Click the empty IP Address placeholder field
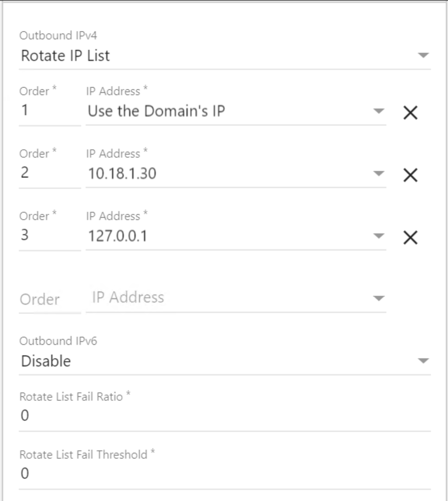This screenshot has width=448, height=501. 228,298
